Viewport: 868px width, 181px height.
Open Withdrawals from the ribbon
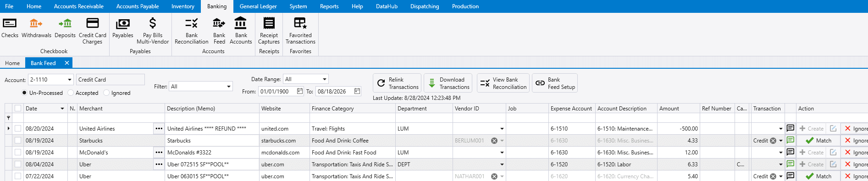click(36, 28)
